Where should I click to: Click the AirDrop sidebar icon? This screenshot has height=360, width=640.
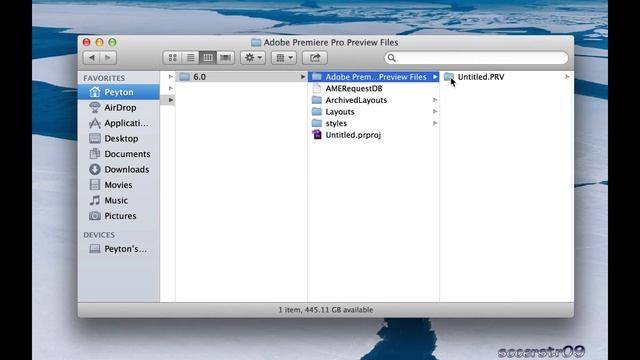point(95,107)
